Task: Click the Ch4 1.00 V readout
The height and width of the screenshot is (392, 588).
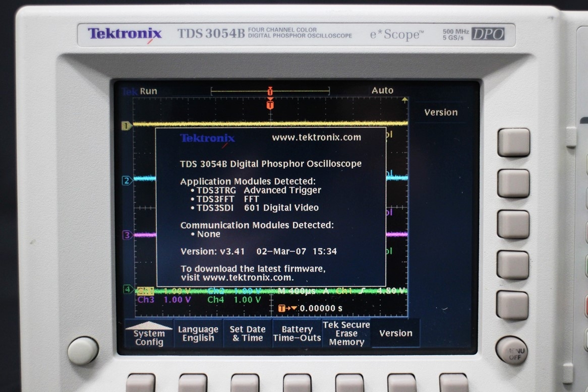Action: pos(234,300)
